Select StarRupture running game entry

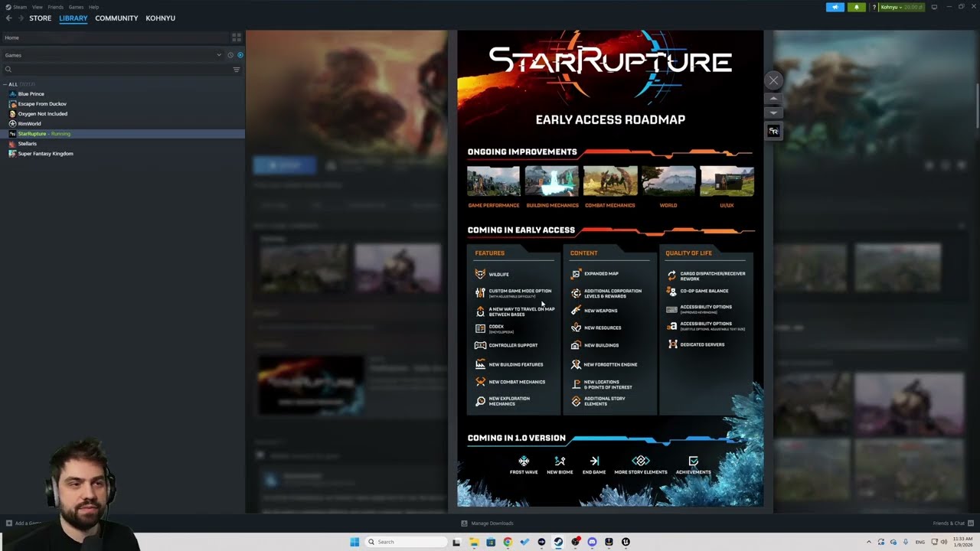tap(122, 134)
